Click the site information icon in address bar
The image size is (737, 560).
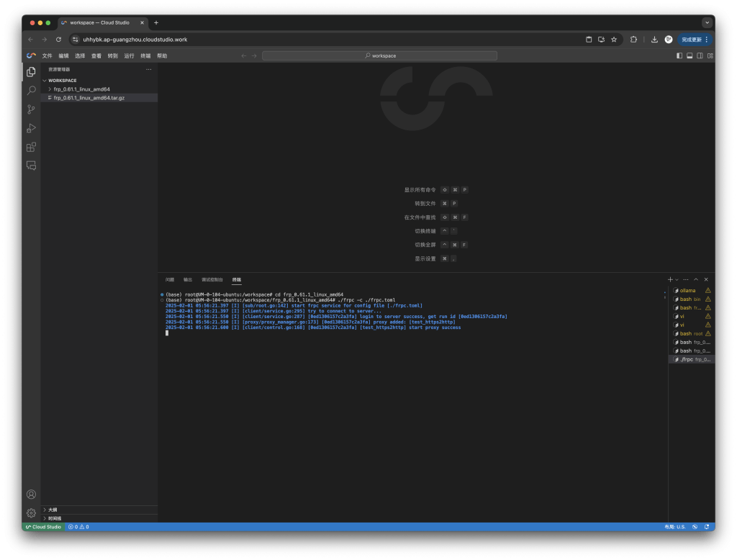point(75,40)
